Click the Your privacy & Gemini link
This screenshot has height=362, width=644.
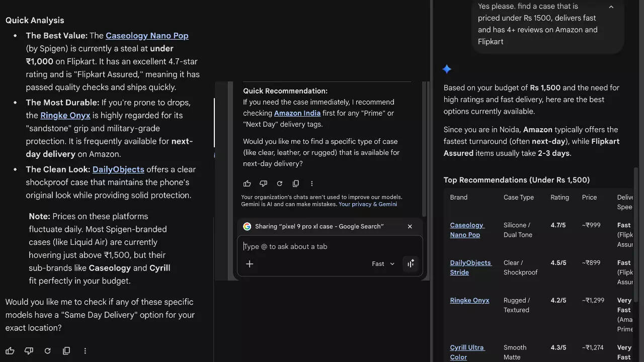tap(368, 204)
